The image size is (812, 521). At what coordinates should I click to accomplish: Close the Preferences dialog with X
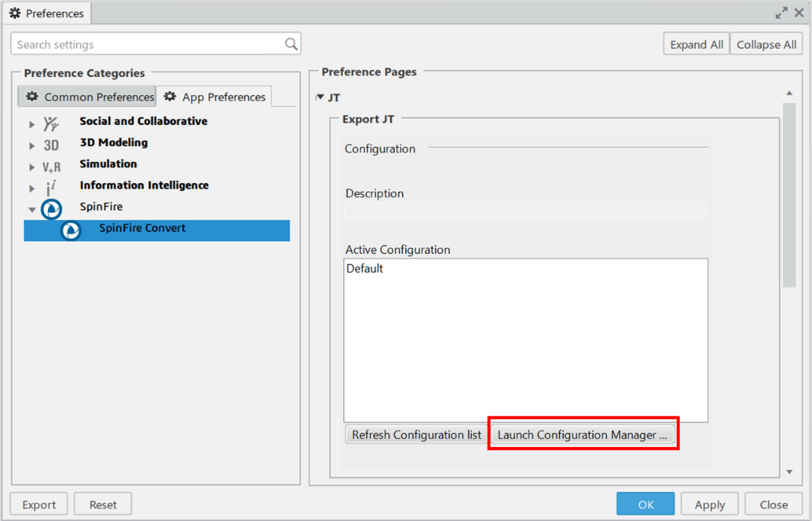point(799,13)
